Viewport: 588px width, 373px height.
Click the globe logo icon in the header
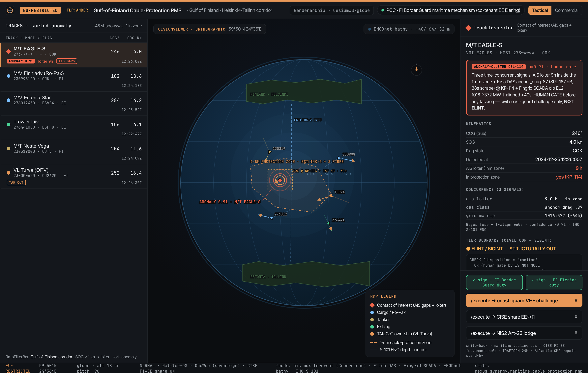[10, 10]
